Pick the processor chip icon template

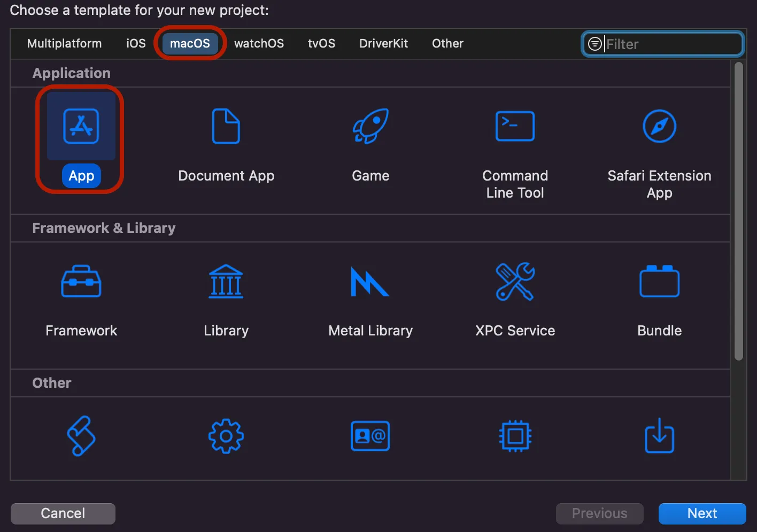click(515, 436)
